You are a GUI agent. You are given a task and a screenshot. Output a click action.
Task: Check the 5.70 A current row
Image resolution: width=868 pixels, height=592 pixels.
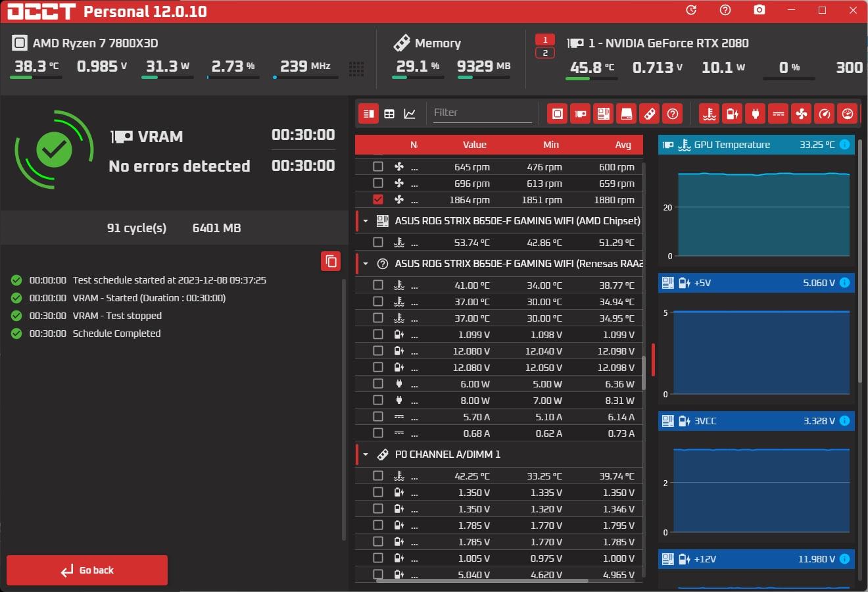[378, 416]
